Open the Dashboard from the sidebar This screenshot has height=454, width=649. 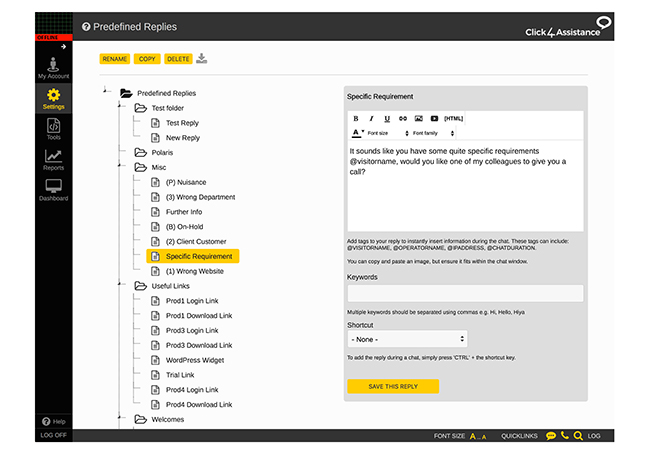click(x=53, y=190)
